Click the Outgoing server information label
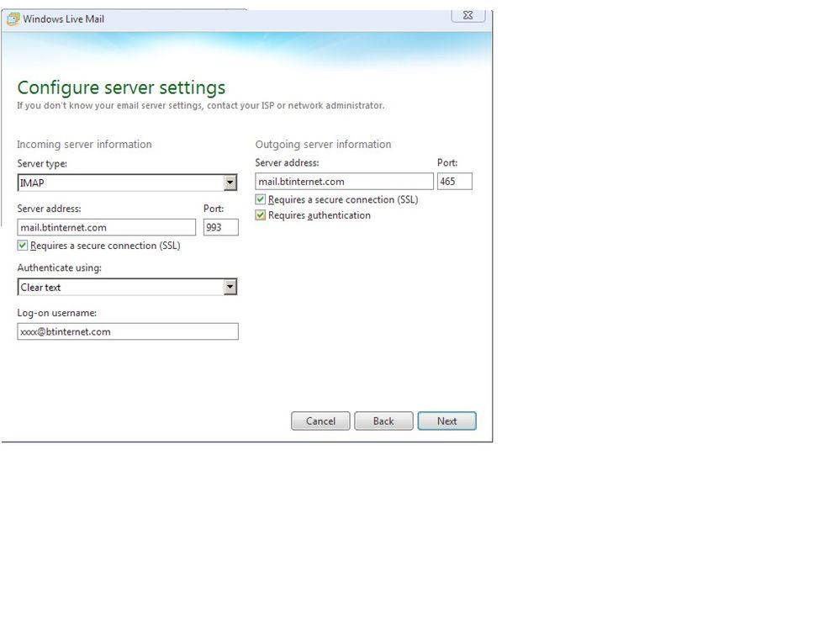Screen dimensions: 840x630 323,144
